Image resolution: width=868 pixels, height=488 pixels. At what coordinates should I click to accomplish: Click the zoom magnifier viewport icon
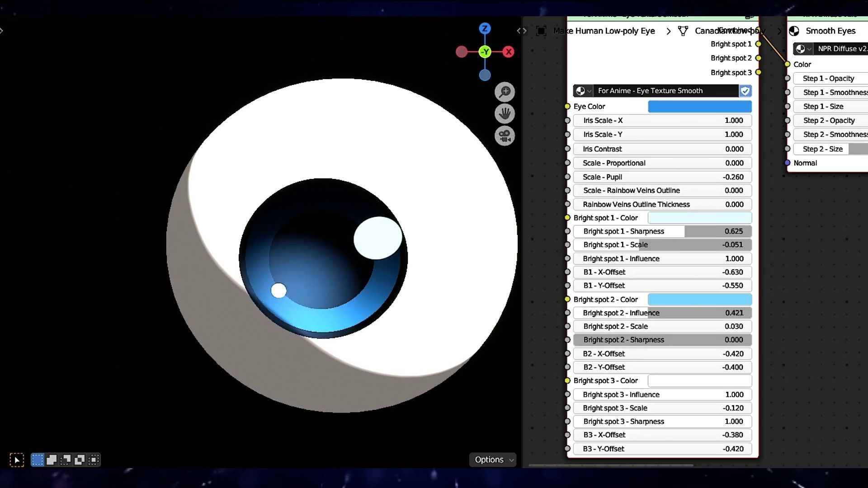505,92
